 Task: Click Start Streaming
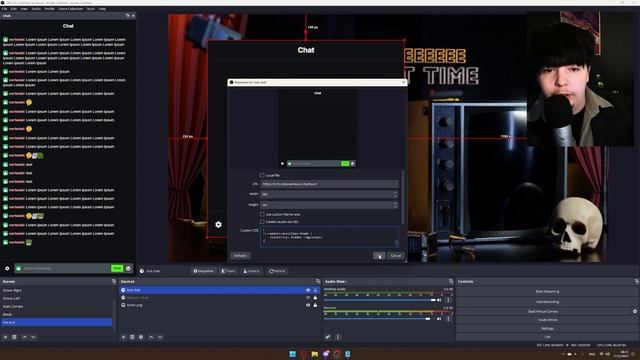click(x=547, y=291)
